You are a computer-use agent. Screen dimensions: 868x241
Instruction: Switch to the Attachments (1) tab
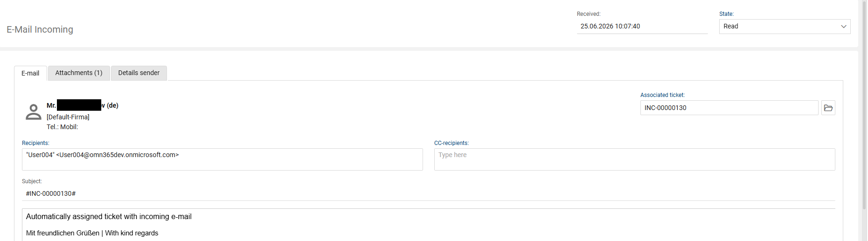tap(79, 73)
